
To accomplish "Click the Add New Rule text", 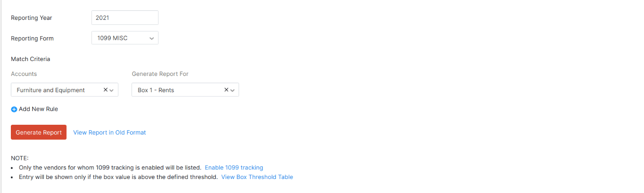I will tap(38, 109).
